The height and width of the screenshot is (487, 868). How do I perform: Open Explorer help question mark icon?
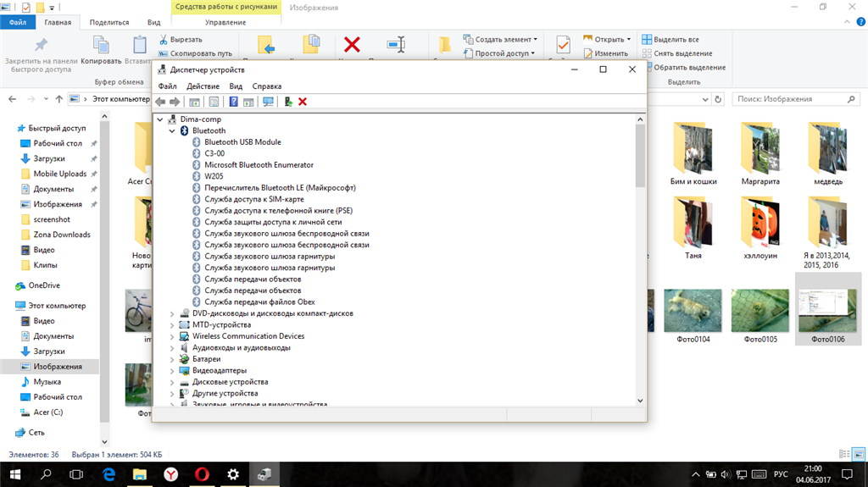coord(861,22)
